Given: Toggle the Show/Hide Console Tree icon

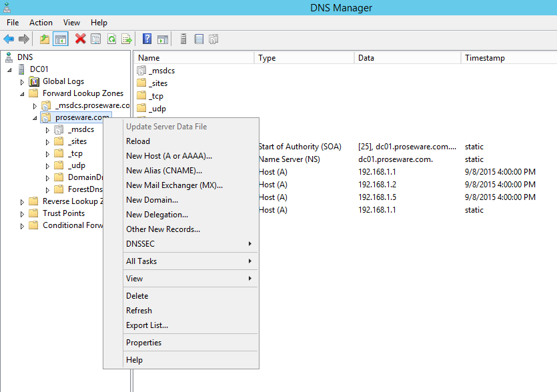Looking at the screenshot, I should click(61, 39).
